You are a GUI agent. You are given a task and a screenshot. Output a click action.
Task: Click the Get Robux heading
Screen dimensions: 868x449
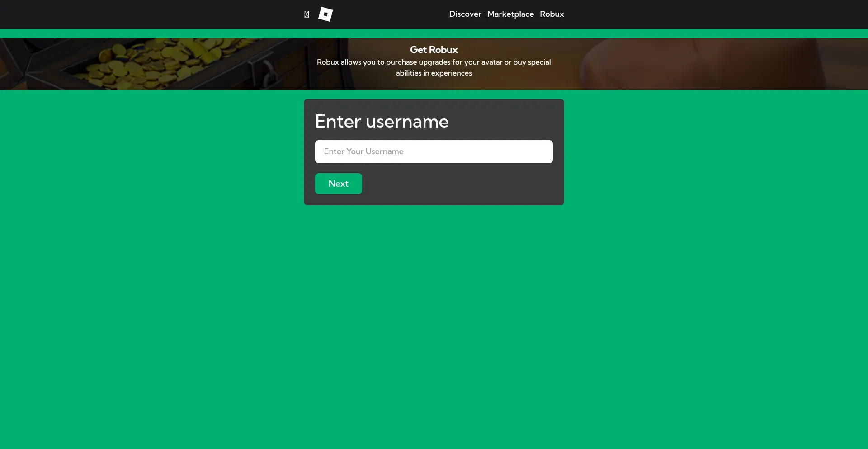click(433, 50)
